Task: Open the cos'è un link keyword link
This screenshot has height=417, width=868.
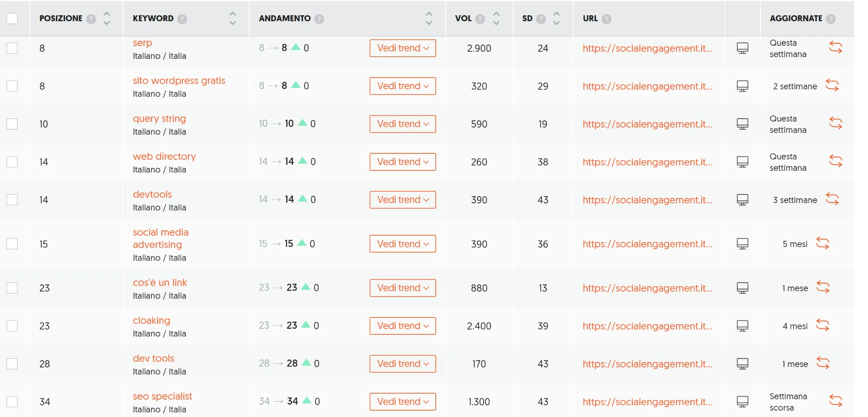Action: tap(160, 282)
